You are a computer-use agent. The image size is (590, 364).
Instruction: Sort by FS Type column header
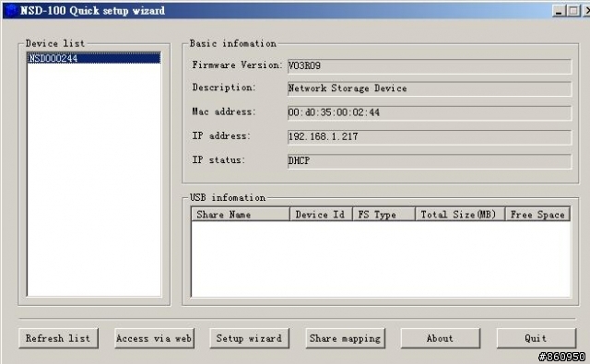pyautogui.click(x=383, y=215)
